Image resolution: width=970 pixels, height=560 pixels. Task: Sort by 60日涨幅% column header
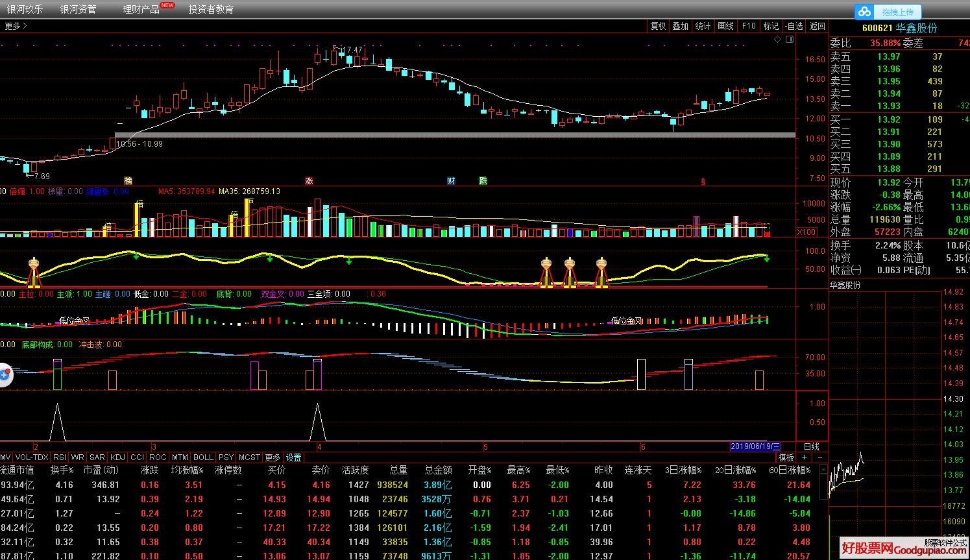pos(790,470)
